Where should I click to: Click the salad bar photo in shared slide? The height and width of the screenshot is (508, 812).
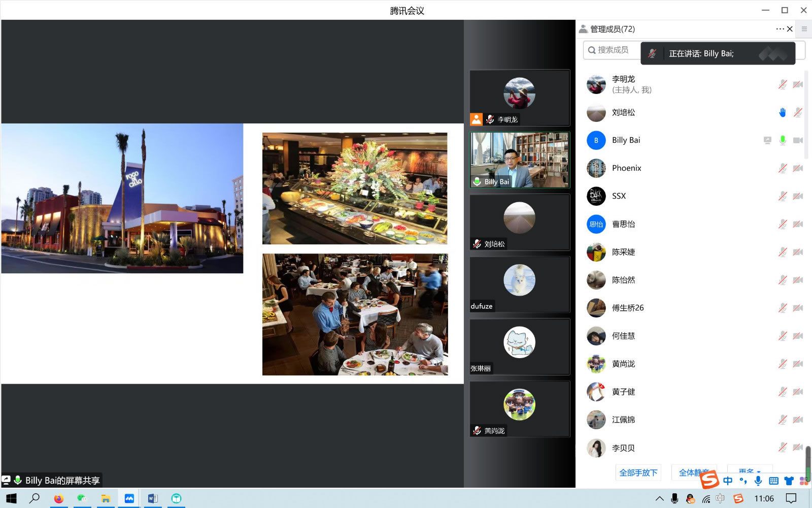pyautogui.click(x=355, y=188)
